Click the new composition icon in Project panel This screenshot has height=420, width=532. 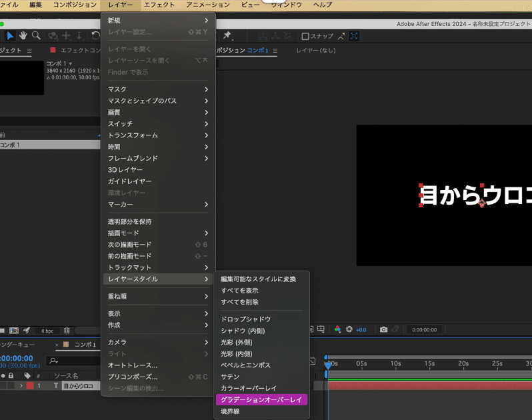pyautogui.click(x=14, y=331)
